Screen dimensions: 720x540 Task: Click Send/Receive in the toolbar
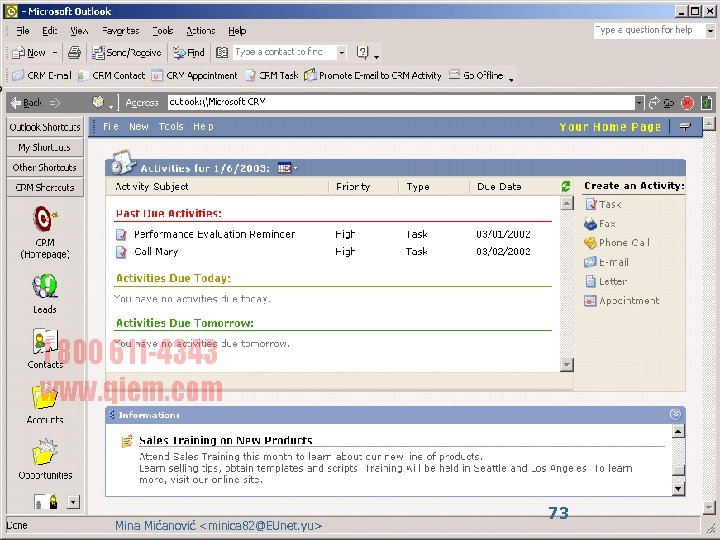click(x=127, y=53)
